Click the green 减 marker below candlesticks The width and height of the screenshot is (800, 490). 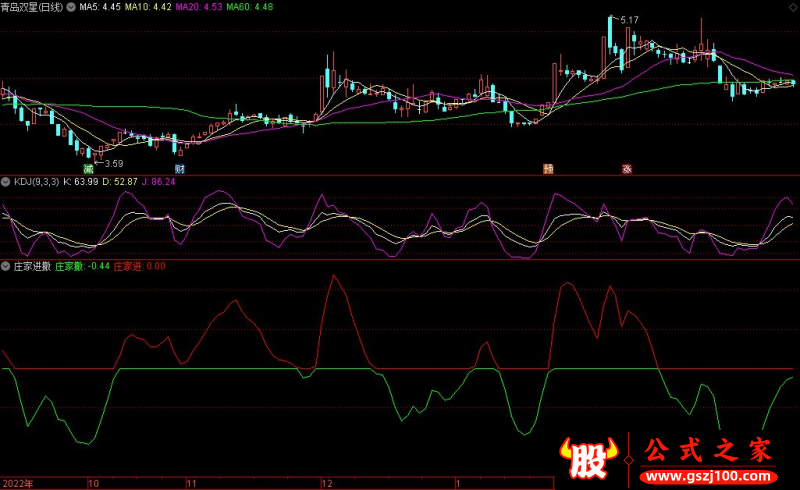coord(88,169)
